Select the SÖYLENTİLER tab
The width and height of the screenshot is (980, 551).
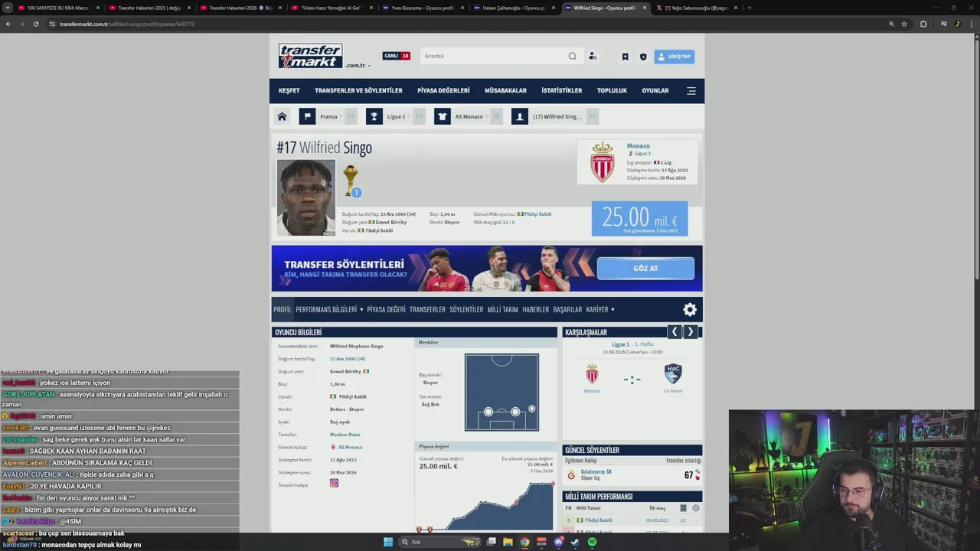click(x=466, y=309)
